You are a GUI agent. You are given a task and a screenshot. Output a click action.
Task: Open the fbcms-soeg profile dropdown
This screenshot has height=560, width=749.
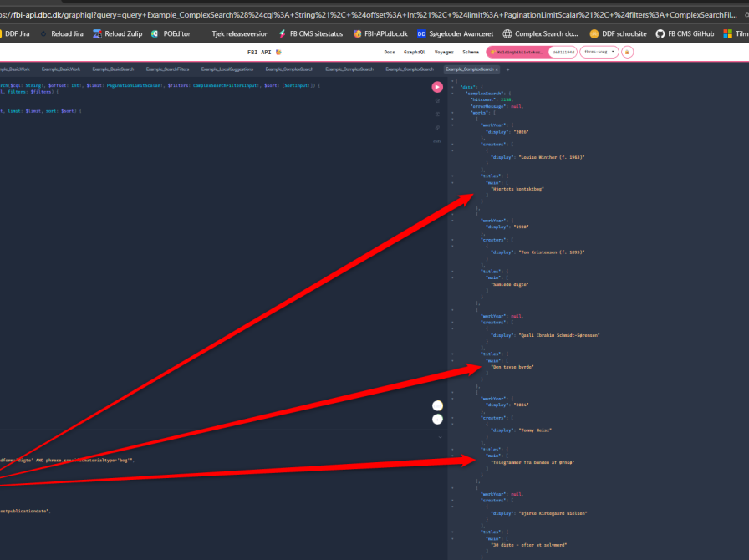pos(599,52)
